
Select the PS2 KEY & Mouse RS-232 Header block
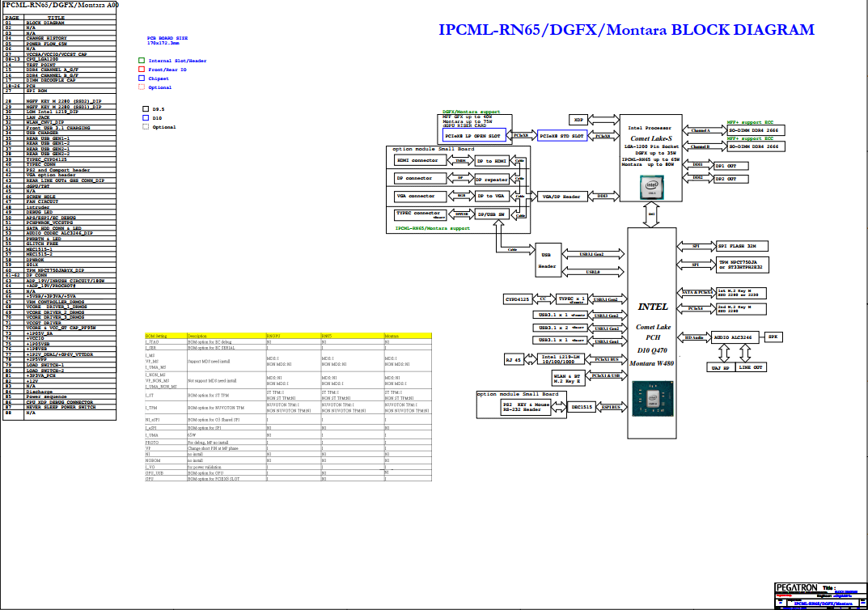click(x=525, y=407)
